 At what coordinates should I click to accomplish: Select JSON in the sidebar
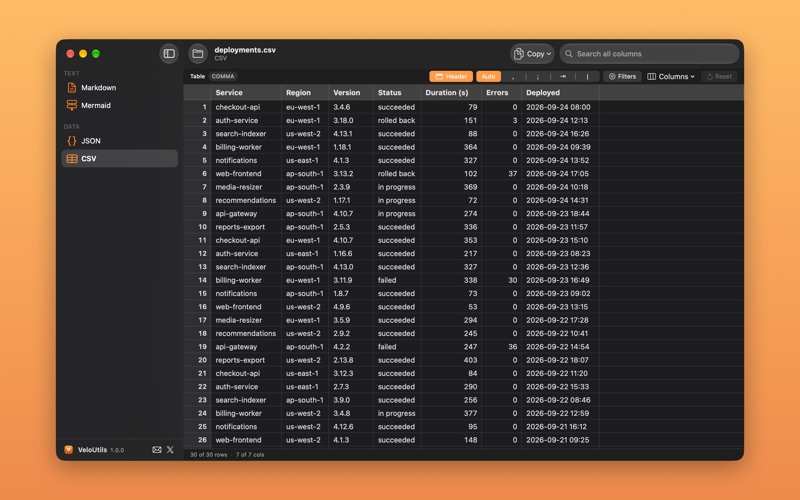119,141
